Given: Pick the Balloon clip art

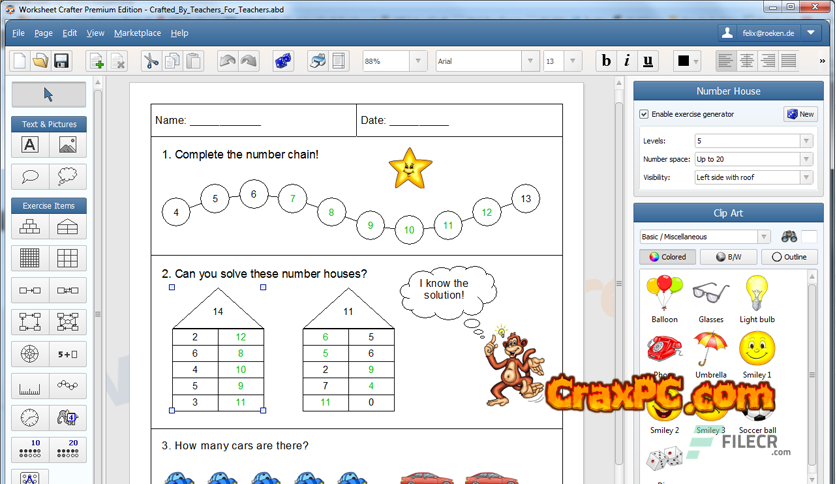Looking at the screenshot, I should click(664, 299).
